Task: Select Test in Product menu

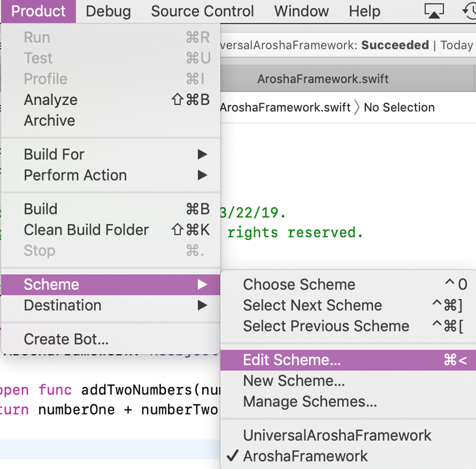Action: [x=111, y=58]
